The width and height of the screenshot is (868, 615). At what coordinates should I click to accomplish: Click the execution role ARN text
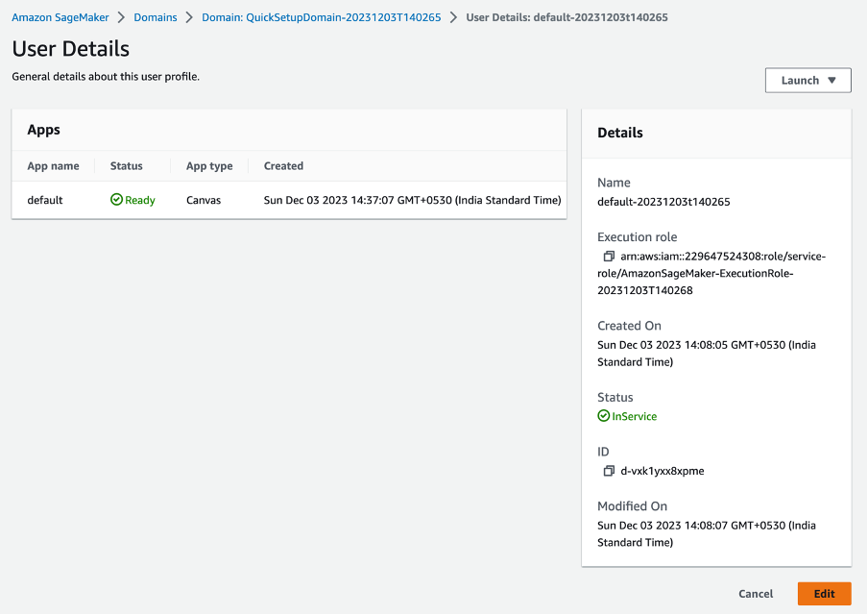711,273
